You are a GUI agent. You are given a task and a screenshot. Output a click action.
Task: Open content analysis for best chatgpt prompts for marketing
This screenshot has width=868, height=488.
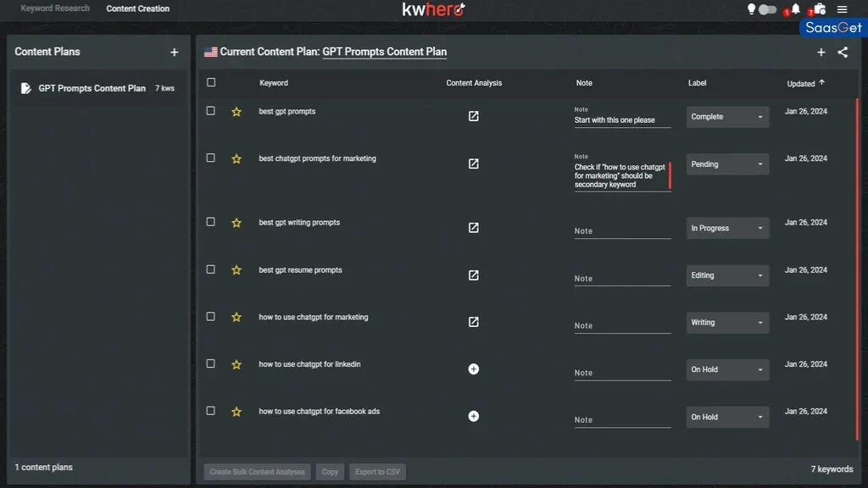[473, 164]
